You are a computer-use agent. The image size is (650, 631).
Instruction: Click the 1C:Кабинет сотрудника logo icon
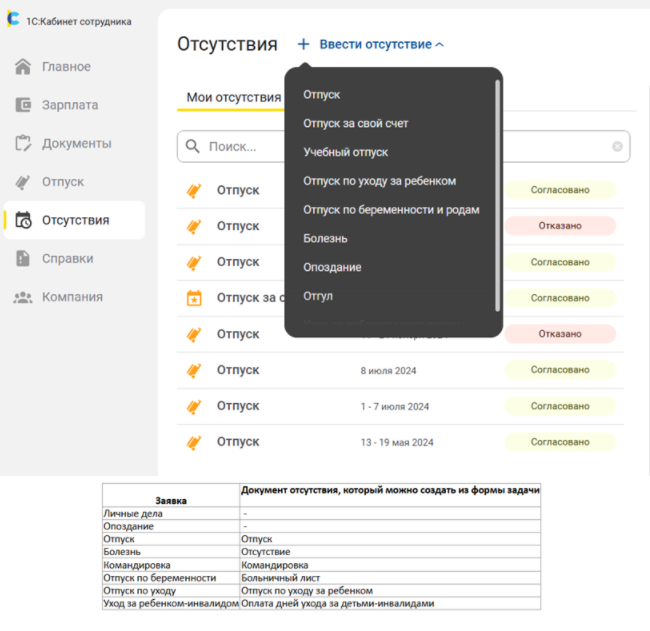pos(13,20)
